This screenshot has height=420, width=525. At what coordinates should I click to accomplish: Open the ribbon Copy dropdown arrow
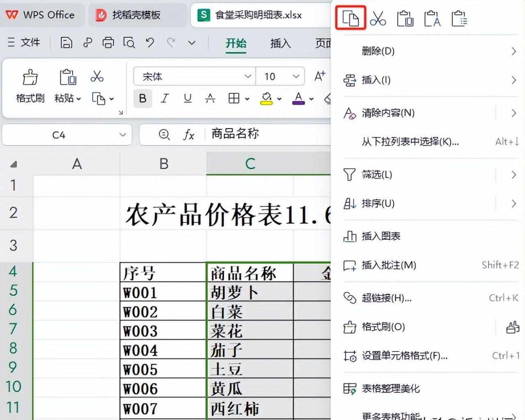pos(111,99)
